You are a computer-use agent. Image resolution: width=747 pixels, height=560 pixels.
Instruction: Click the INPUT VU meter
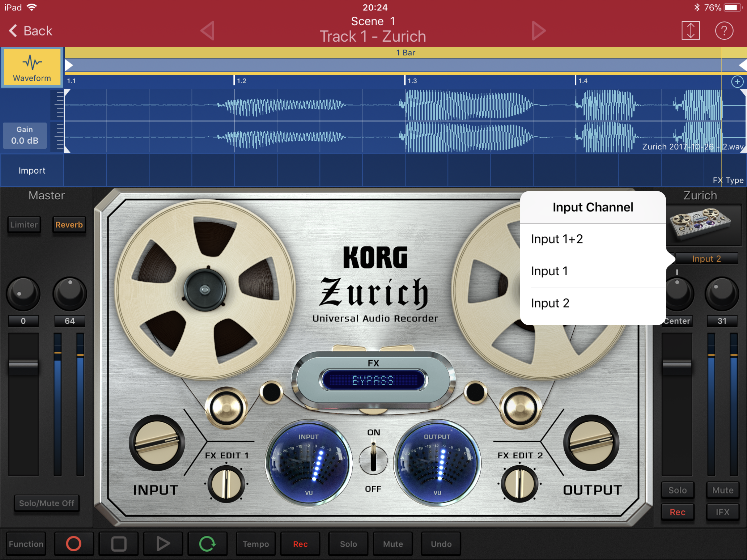309,463
